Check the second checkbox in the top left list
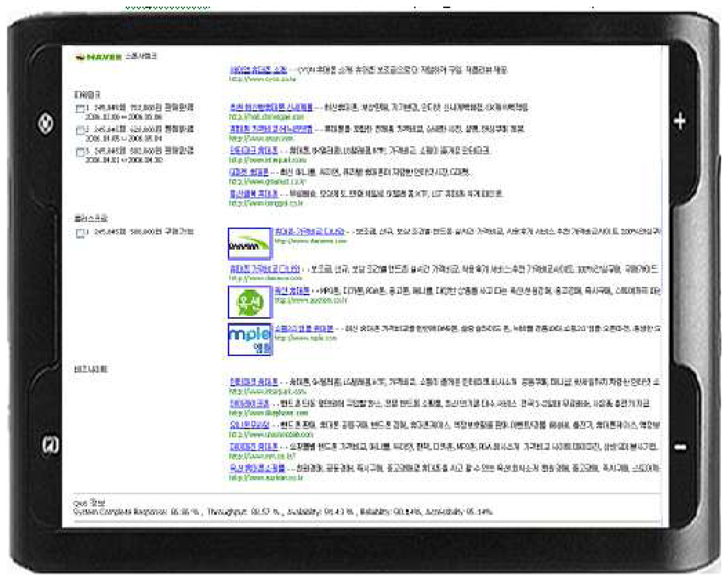Screen dimensions: 728x581 coord(80,130)
